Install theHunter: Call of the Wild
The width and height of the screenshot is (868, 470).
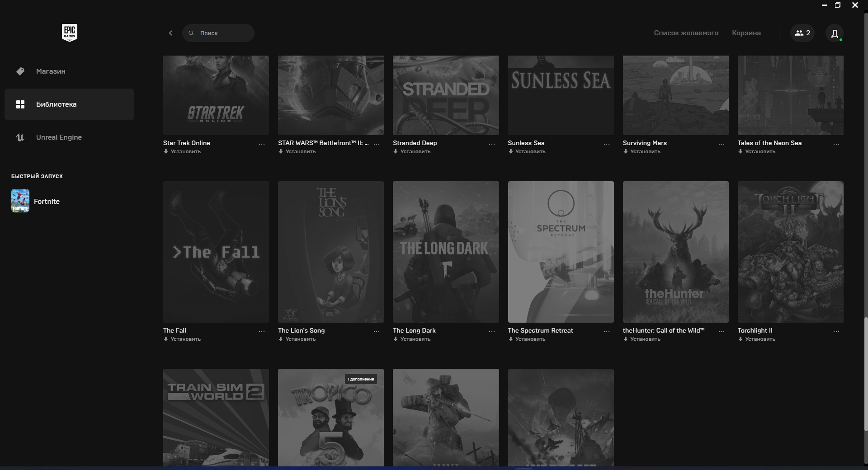click(642, 339)
